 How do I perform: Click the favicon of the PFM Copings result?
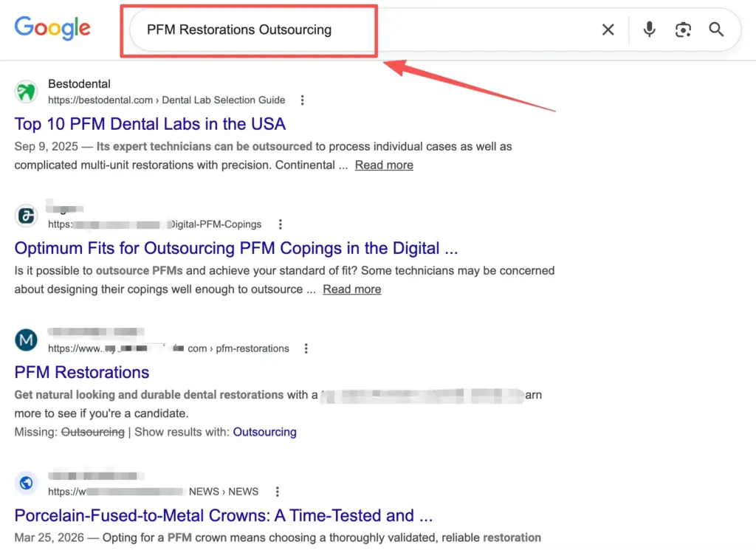(x=26, y=216)
